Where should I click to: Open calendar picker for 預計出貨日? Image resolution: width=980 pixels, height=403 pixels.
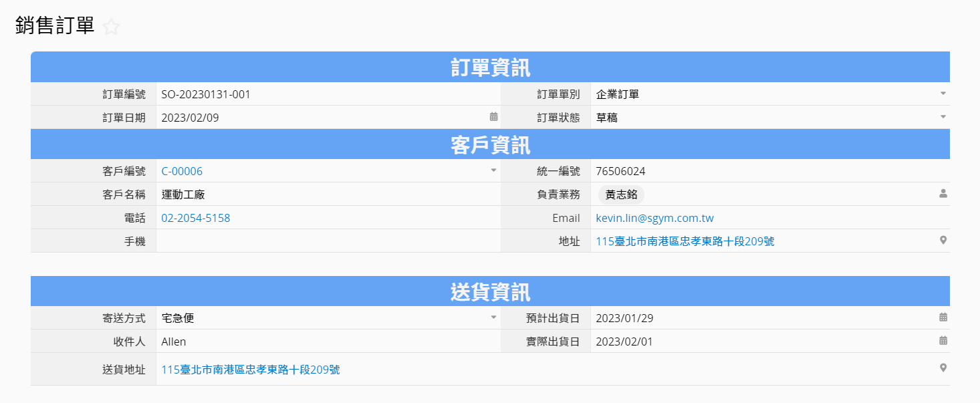pyautogui.click(x=943, y=317)
